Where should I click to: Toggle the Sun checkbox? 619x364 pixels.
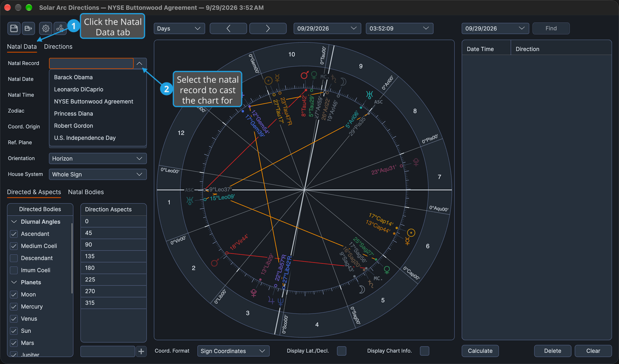(14, 331)
